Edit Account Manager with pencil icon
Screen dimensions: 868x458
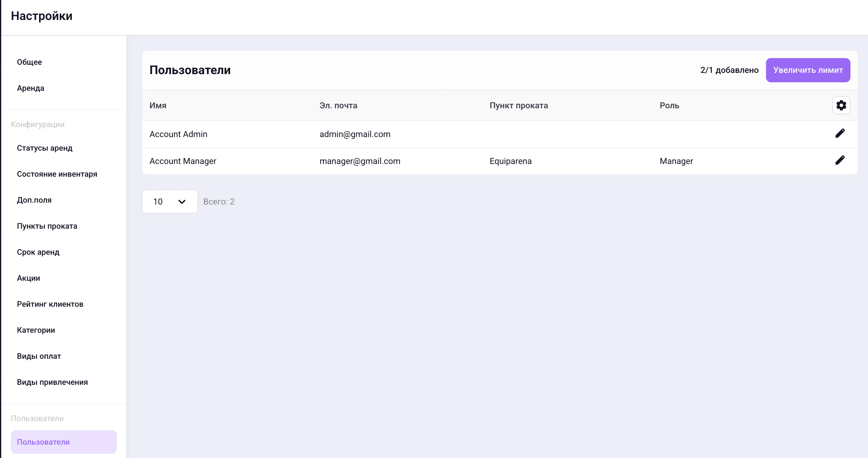(x=840, y=161)
